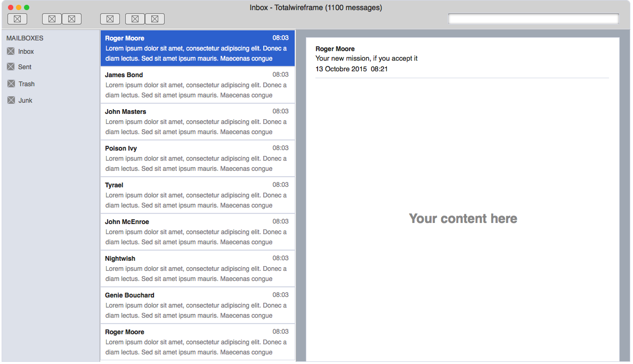The height and width of the screenshot is (364, 633).
Task: Click the Delete message toolbar icon
Action: click(x=52, y=19)
